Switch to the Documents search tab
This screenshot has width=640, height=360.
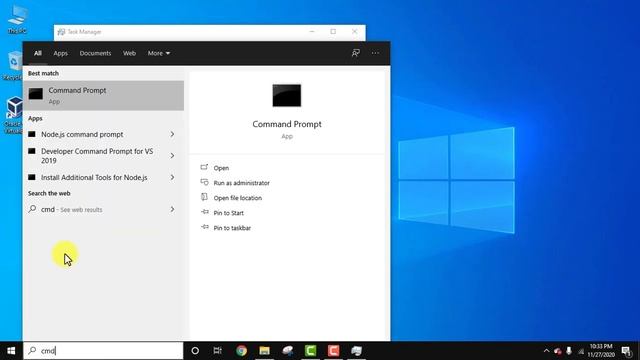pyautogui.click(x=95, y=53)
